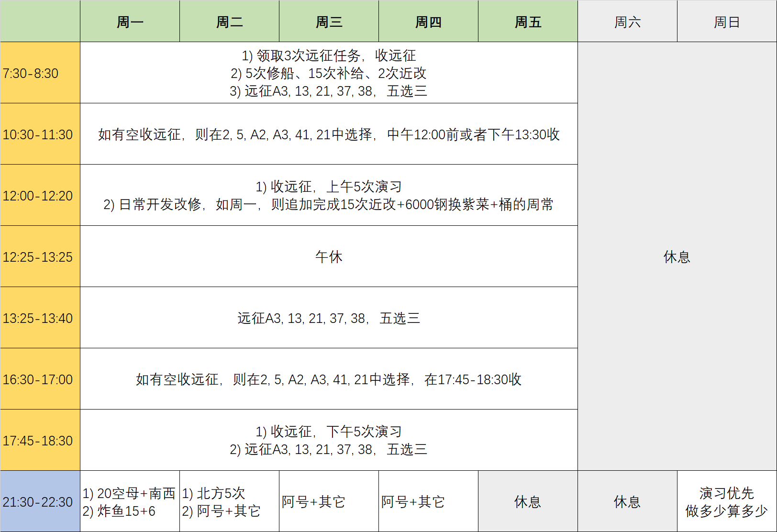Click the 演习优先 做多少算多少 cell
777x532 pixels.
click(727, 501)
